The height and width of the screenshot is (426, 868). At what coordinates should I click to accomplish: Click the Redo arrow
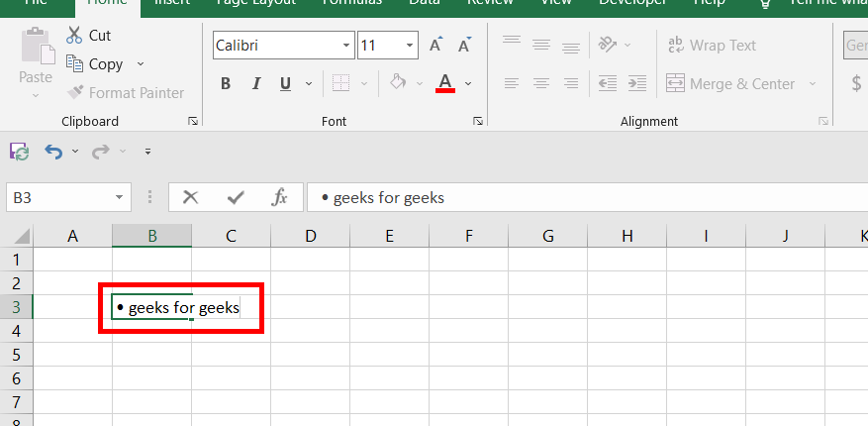coord(101,152)
